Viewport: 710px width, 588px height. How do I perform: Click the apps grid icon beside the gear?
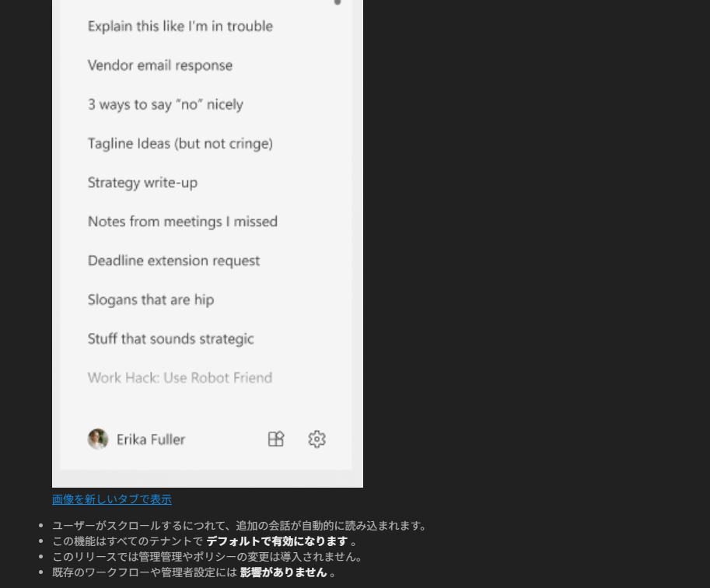(276, 439)
